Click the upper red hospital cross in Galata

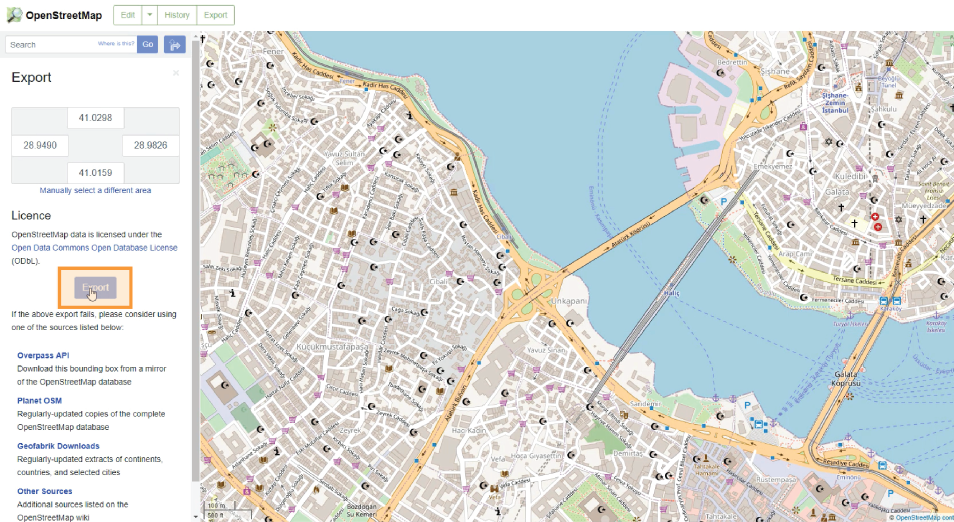[875, 217]
